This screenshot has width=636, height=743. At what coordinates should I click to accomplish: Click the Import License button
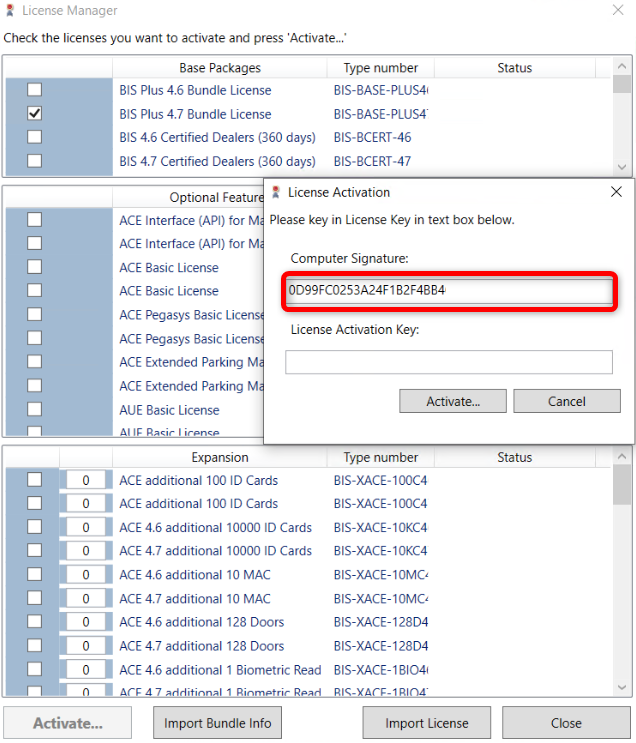pos(427,723)
